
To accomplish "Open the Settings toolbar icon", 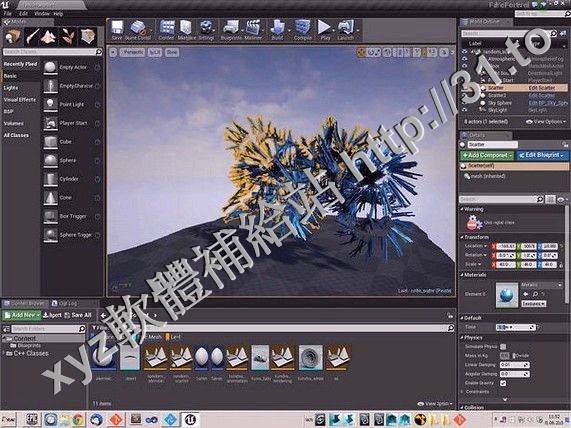I will tap(206, 28).
